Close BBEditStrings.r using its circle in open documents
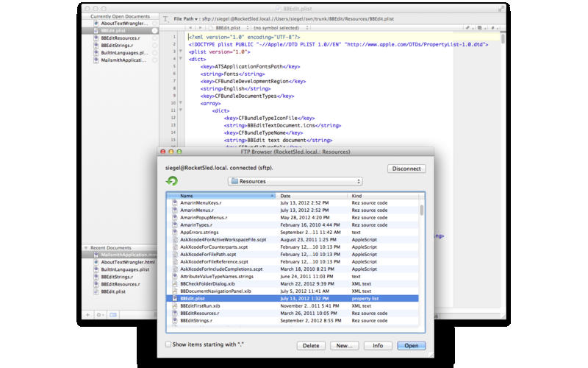This screenshot has height=368, width=588. click(154, 46)
